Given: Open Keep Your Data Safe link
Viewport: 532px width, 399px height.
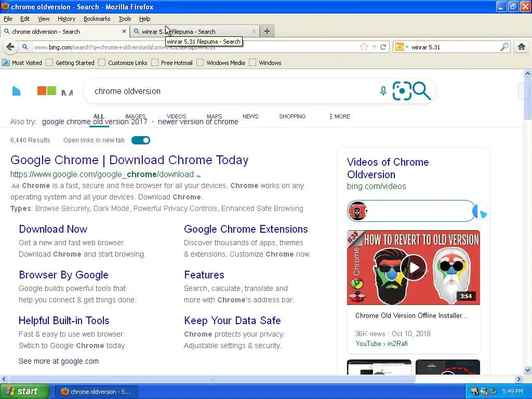Looking at the screenshot, I should click(232, 321).
